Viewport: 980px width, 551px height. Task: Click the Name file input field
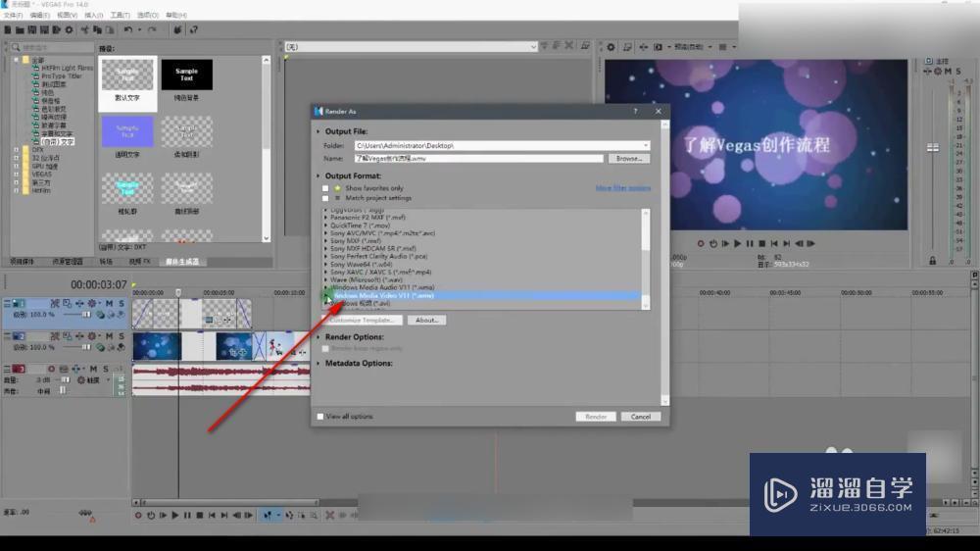click(x=479, y=159)
